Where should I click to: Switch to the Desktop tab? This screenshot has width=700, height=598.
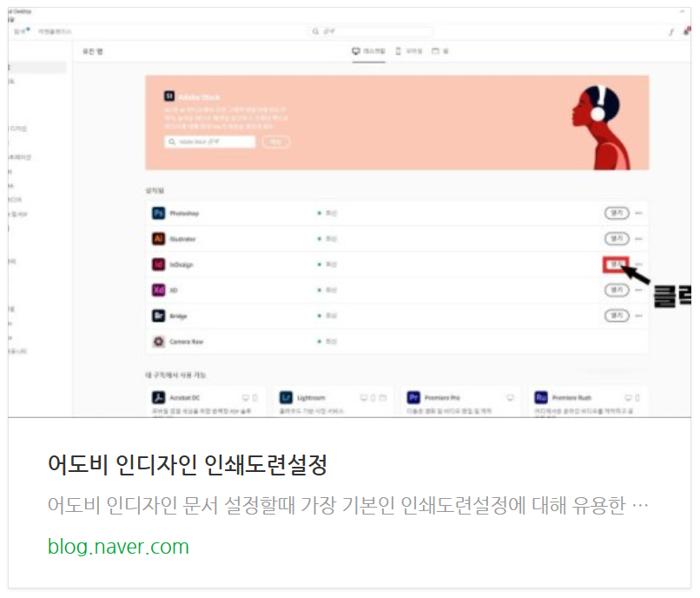(369, 51)
